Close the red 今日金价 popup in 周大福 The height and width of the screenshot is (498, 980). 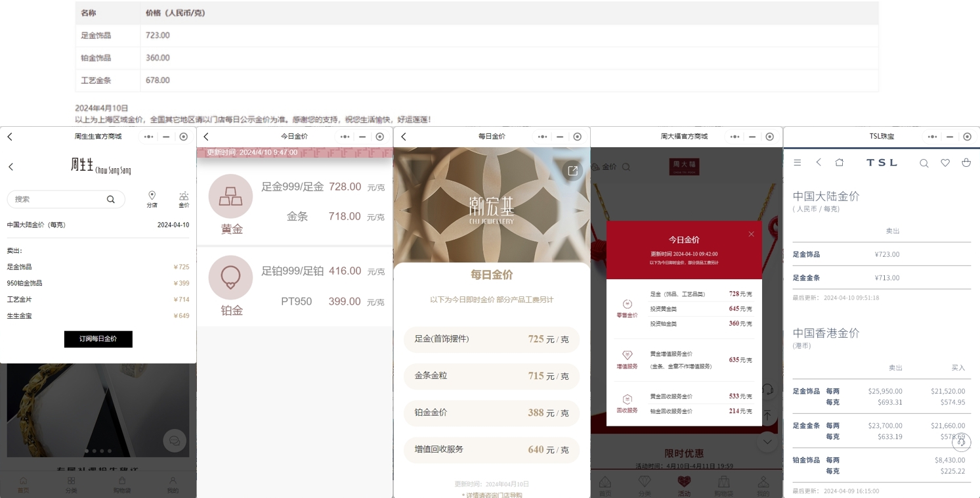pyautogui.click(x=751, y=234)
